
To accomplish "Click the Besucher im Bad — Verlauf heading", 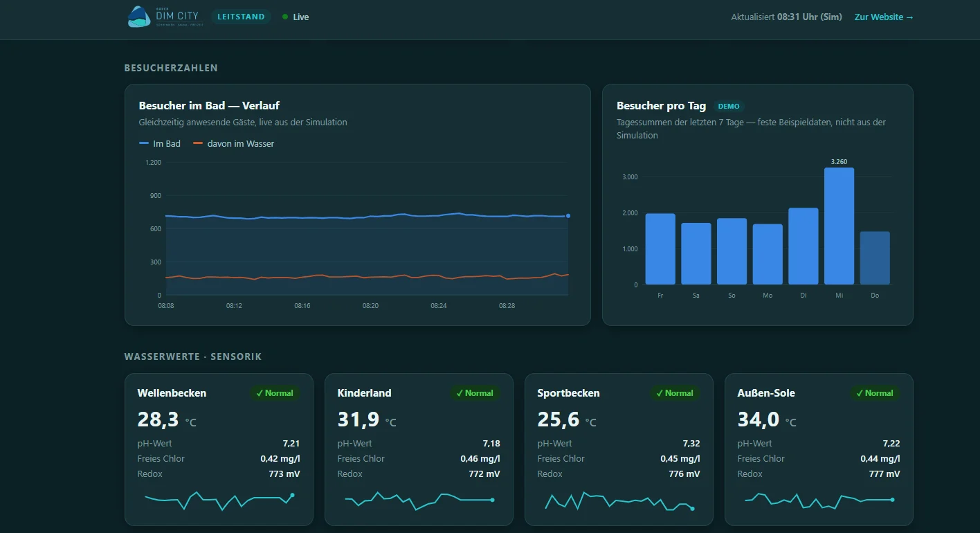I will (x=209, y=106).
